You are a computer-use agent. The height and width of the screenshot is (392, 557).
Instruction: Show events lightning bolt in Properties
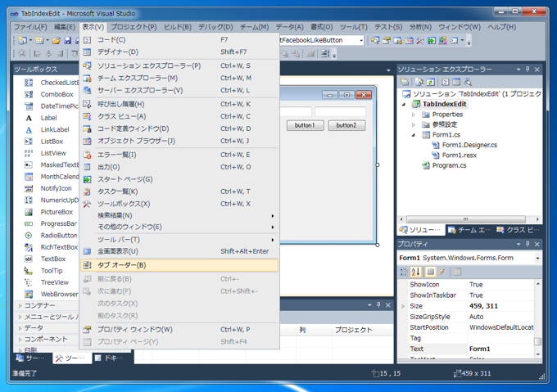pos(442,272)
